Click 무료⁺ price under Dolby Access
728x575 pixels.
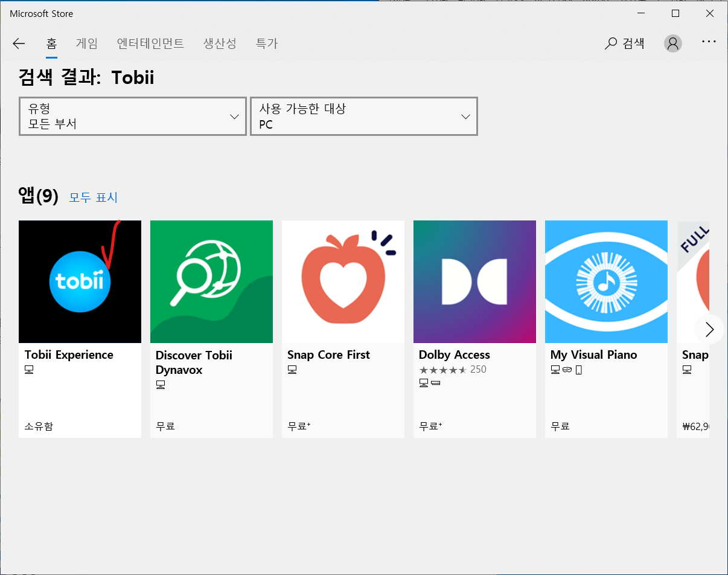point(430,426)
